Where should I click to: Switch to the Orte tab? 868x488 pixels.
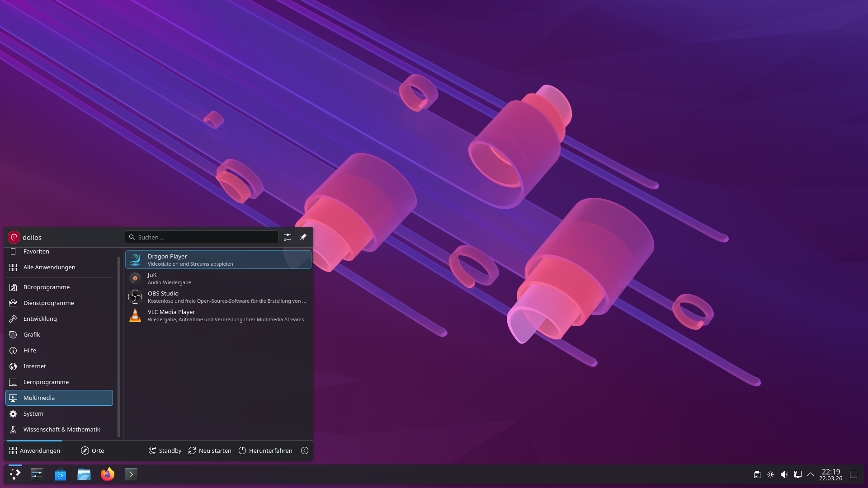coord(93,450)
